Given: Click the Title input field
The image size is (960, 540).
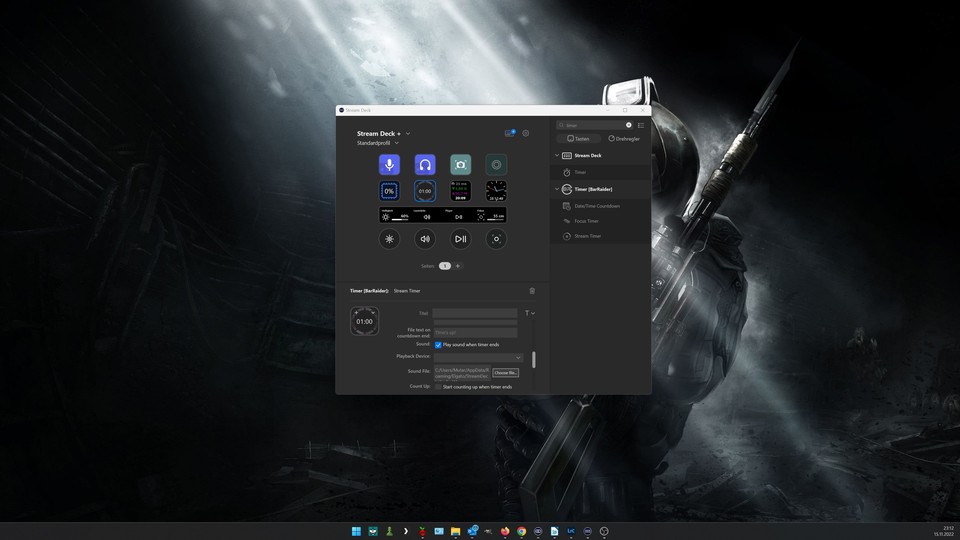Looking at the screenshot, I should 475,313.
